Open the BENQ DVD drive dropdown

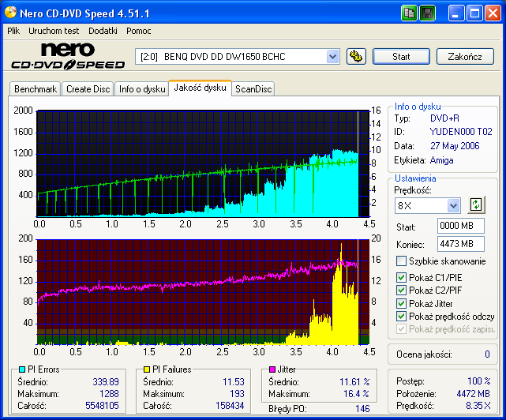[x=332, y=57]
